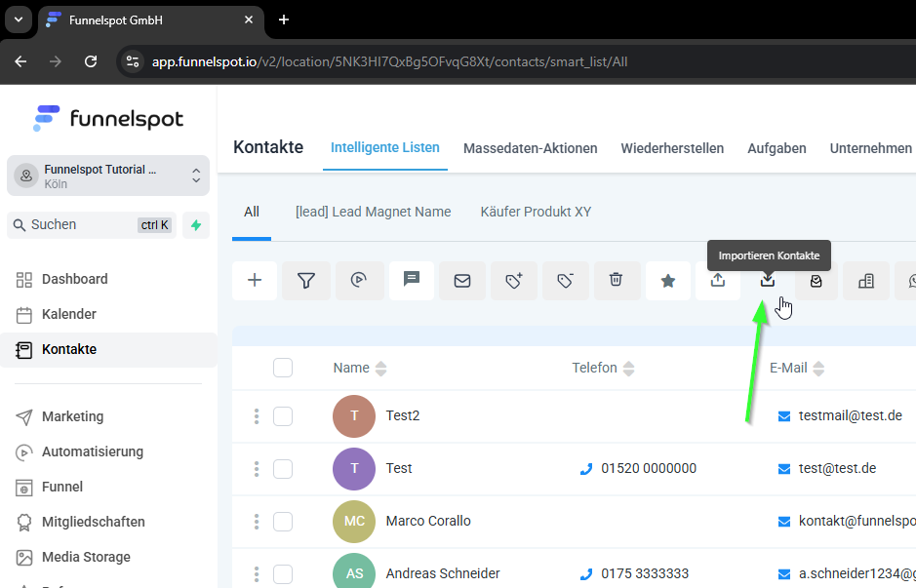Click the add contact plus button
Screen dimensions: 916x588
click(255, 281)
